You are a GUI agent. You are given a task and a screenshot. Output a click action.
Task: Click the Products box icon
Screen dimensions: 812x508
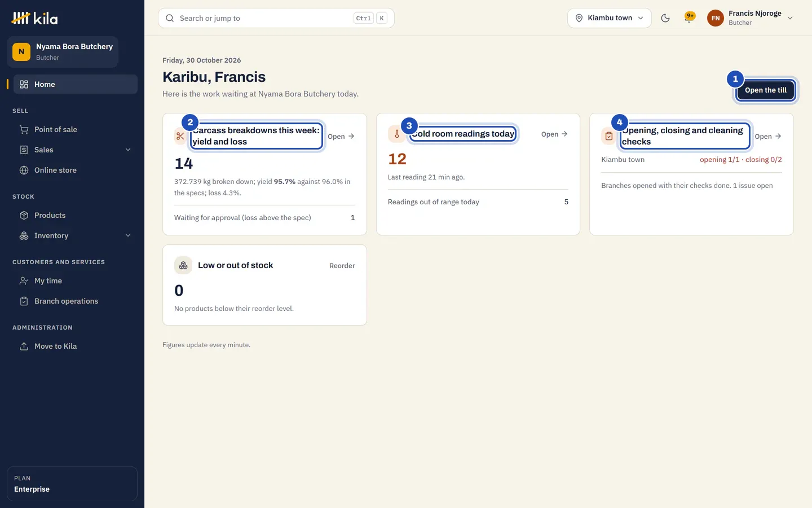[24, 215]
